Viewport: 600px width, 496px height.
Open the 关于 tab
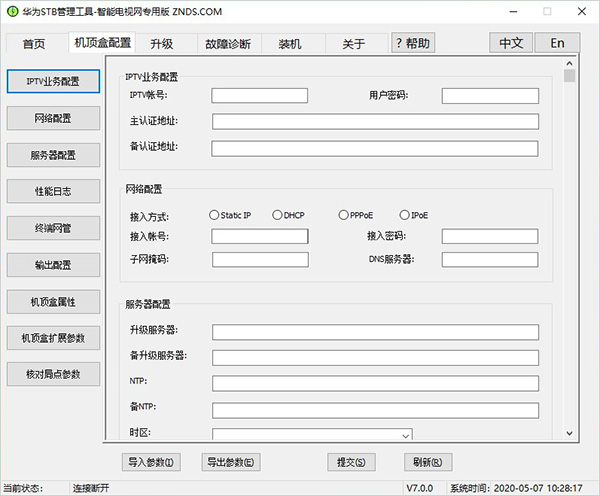(x=354, y=44)
